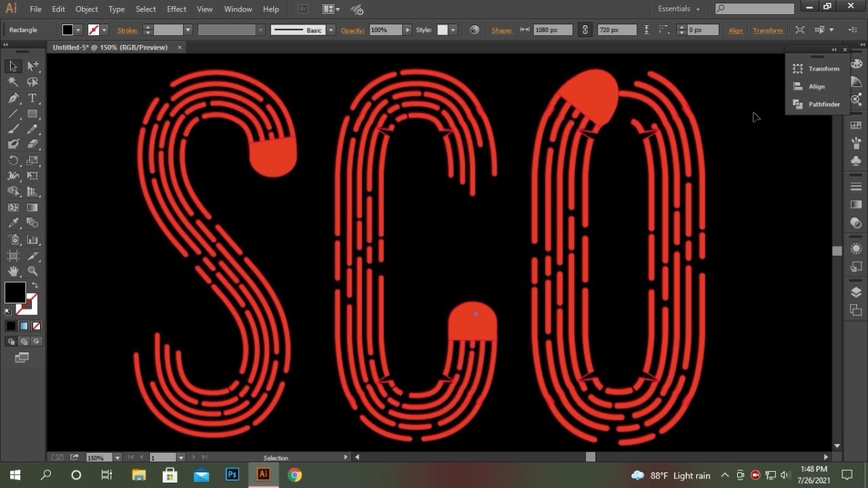Pick the Free Transform tool
Image resolution: width=868 pixels, height=488 pixels.
coord(33,176)
